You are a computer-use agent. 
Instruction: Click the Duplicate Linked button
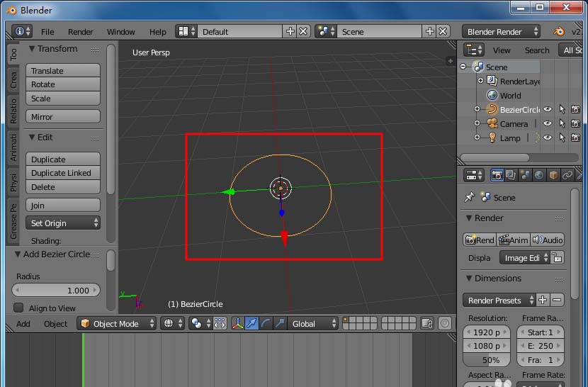tap(63, 173)
